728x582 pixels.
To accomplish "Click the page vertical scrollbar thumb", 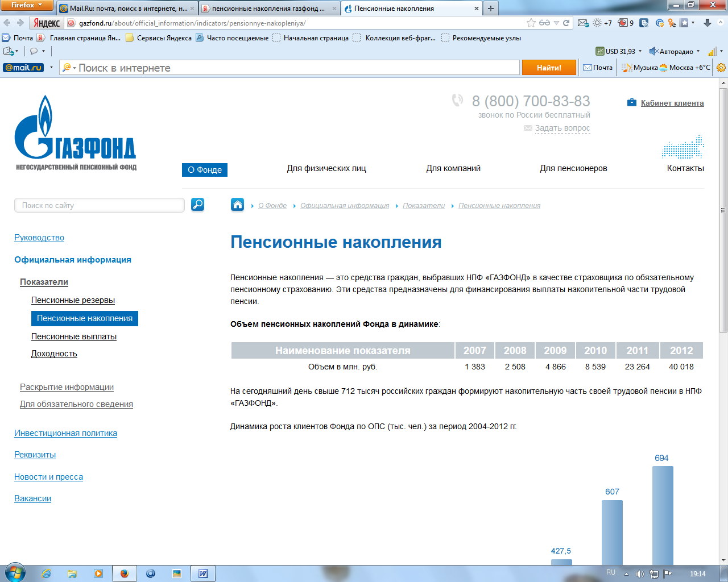I will [x=723, y=210].
